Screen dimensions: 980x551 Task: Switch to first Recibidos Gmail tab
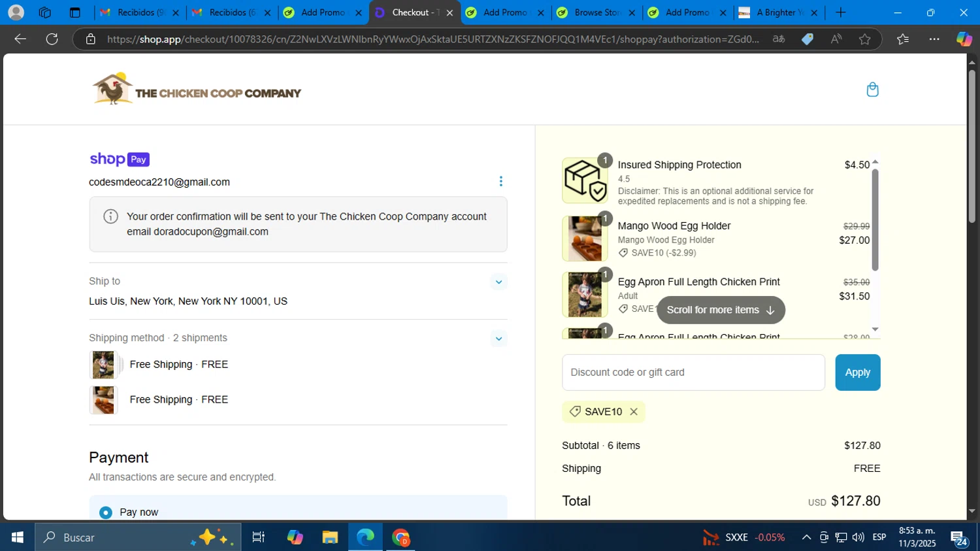tap(139, 12)
